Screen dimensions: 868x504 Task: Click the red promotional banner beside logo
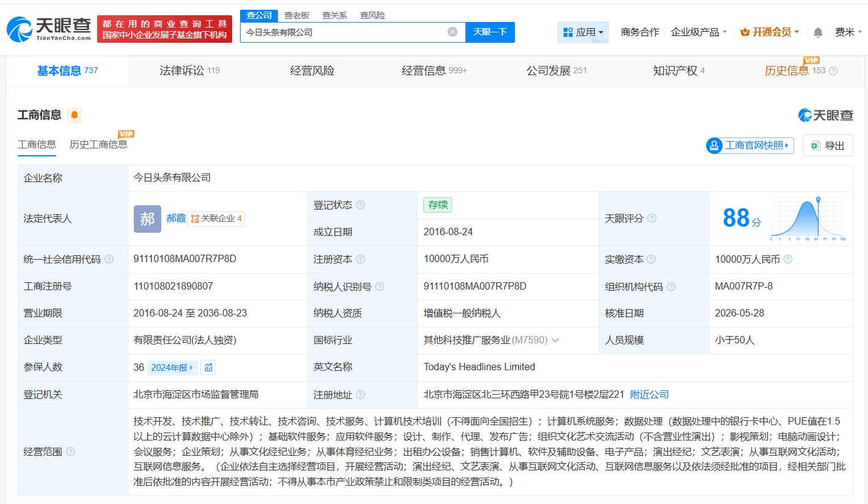point(164,29)
